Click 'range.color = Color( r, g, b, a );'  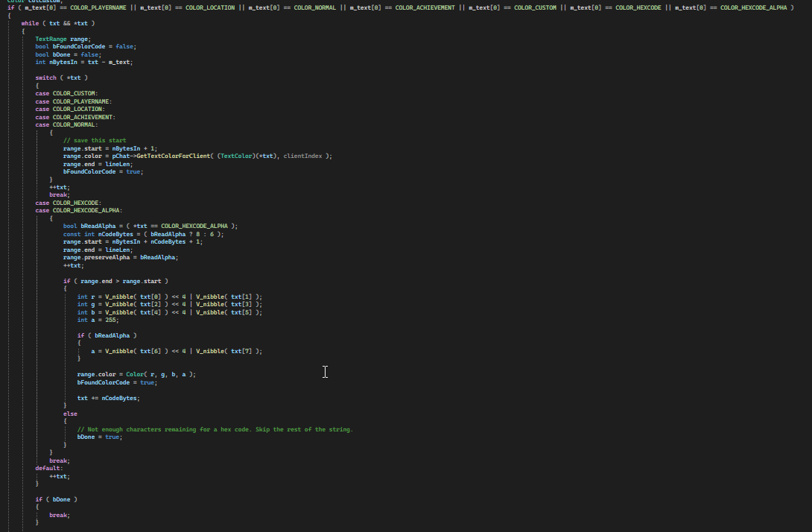point(137,375)
